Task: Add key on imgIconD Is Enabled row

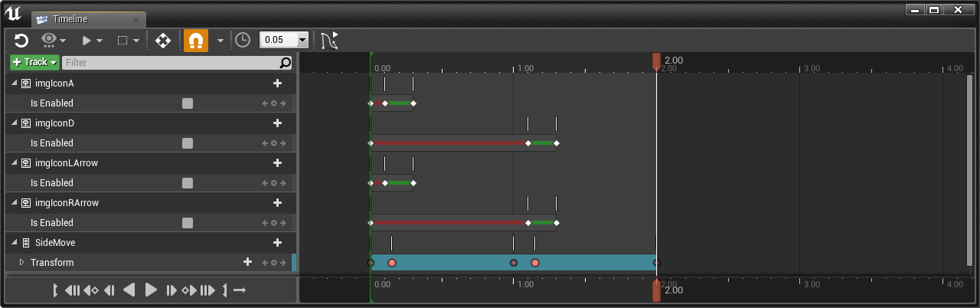Action: [x=273, y=143]
